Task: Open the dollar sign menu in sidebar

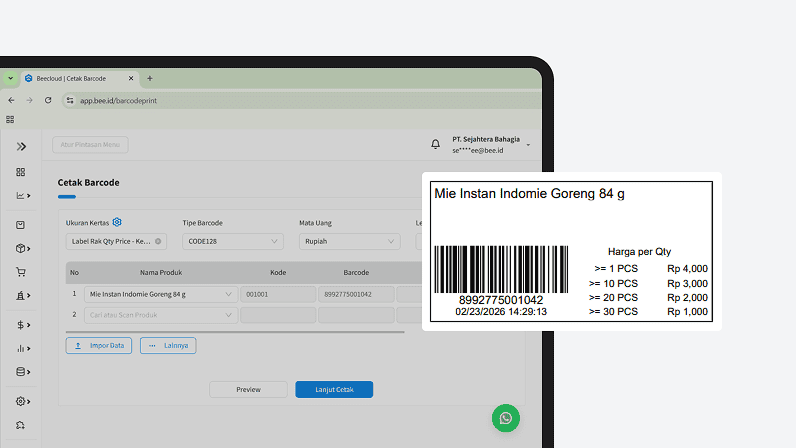Action: pyautogui.click(x=23, y=325)
